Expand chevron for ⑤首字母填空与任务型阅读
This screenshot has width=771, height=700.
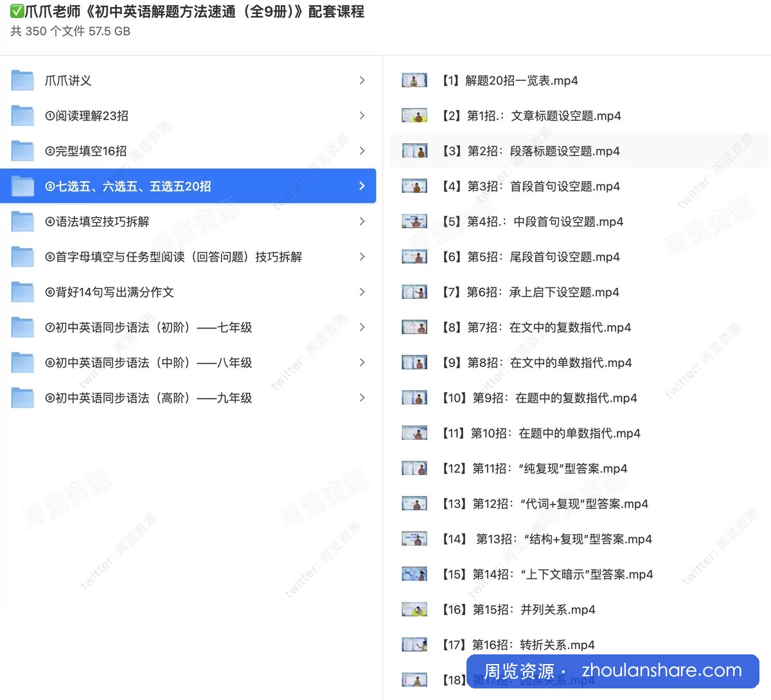point(362,256)
